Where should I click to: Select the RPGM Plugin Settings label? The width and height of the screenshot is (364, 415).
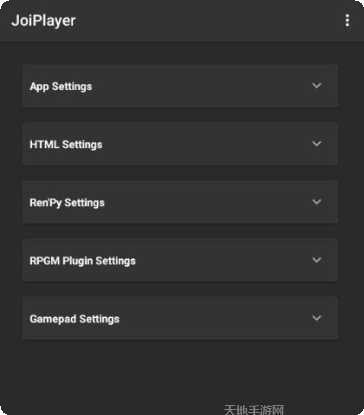[83, 261]
